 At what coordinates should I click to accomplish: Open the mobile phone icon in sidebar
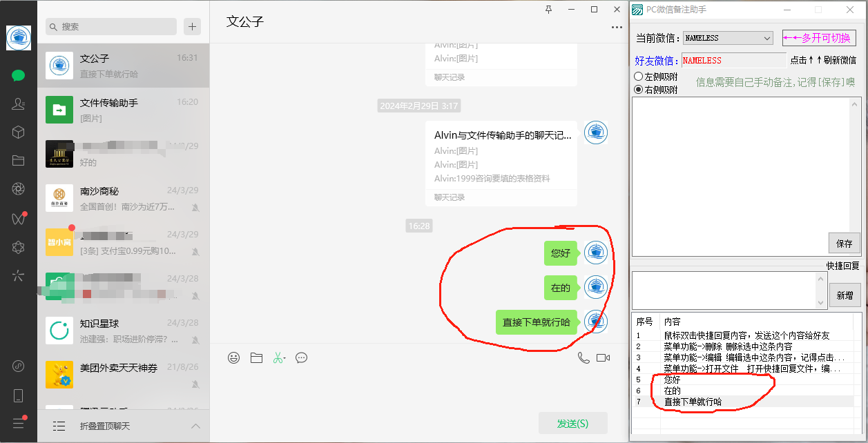19,395
